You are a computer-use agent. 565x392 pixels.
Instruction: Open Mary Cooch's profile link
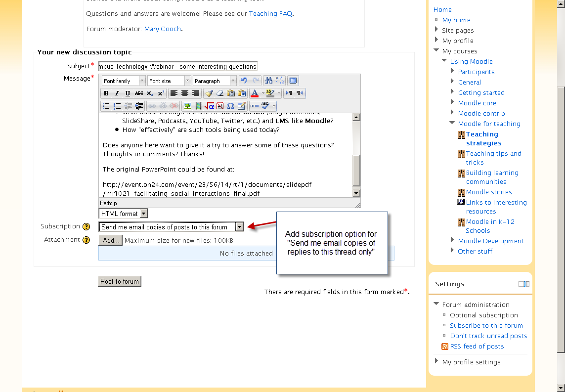[x=163, y=29]
